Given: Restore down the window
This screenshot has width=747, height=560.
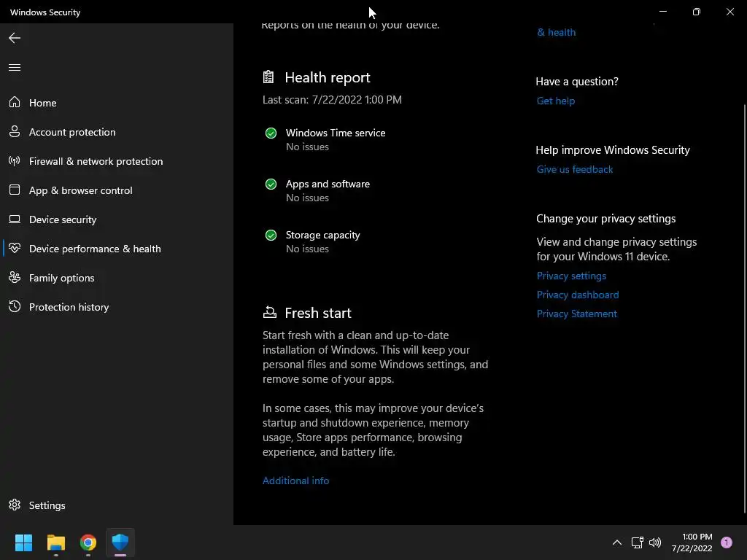Looking at the screenshot, I should tap(696, 12).
